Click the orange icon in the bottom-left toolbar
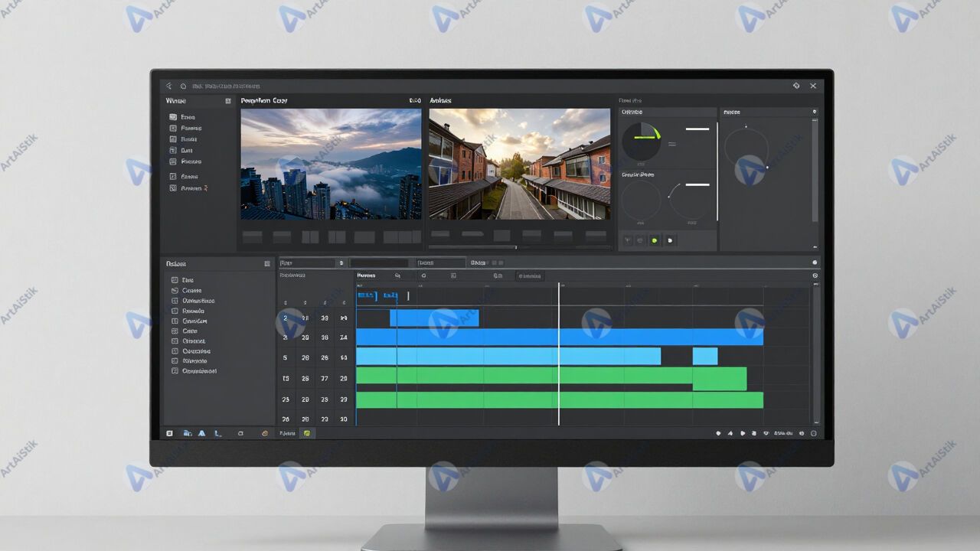Viewport: 980px width, 551px height. coord(265,433)
